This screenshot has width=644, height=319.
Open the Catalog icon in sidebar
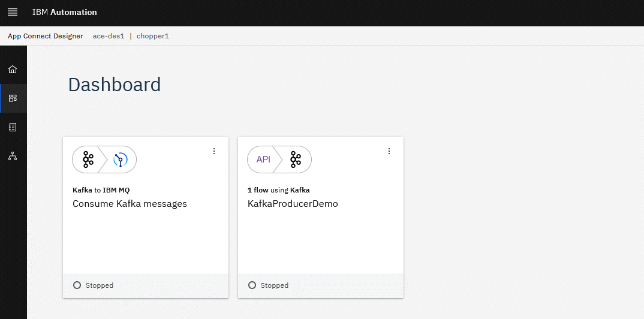pyautogui.click(x=13, y=127)
